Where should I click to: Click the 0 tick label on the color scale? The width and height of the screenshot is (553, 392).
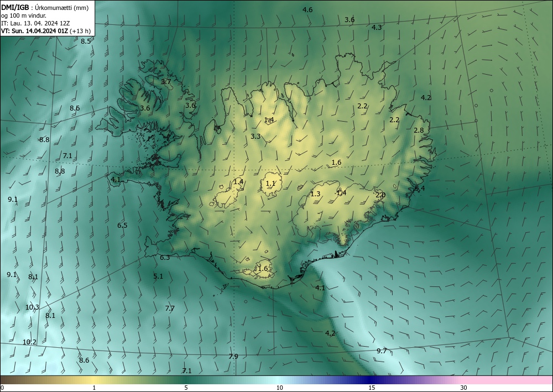tap(2, 388)
